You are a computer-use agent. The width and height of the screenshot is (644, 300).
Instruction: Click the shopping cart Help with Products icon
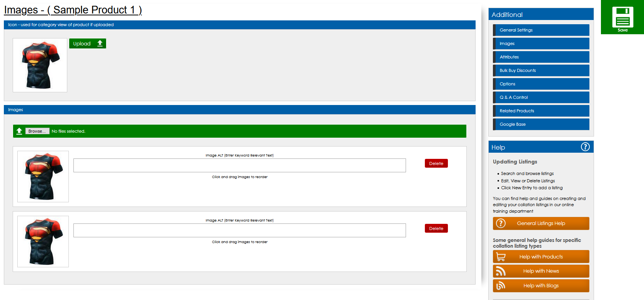[501, 257]
